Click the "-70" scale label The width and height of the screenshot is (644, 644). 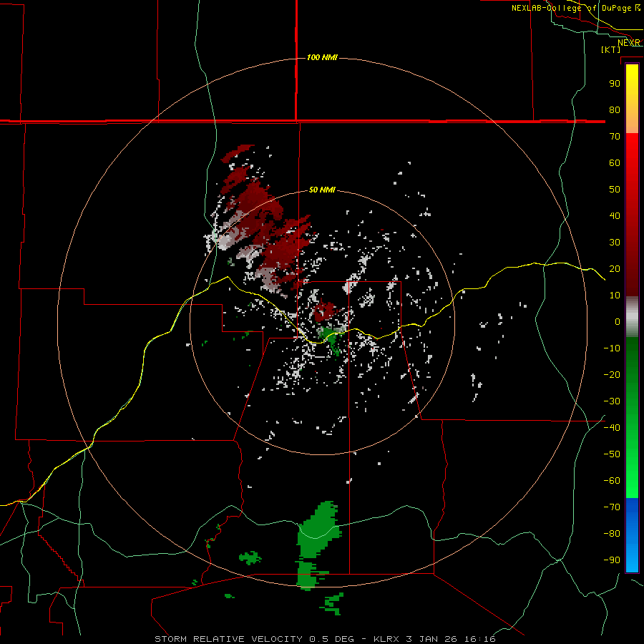[612, 507]
